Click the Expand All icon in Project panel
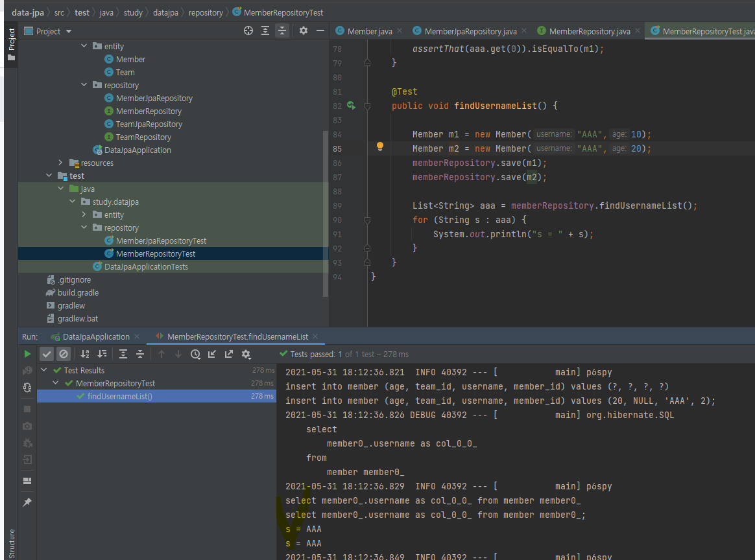This screenshot has width=755, height=560. pos(265,31)
